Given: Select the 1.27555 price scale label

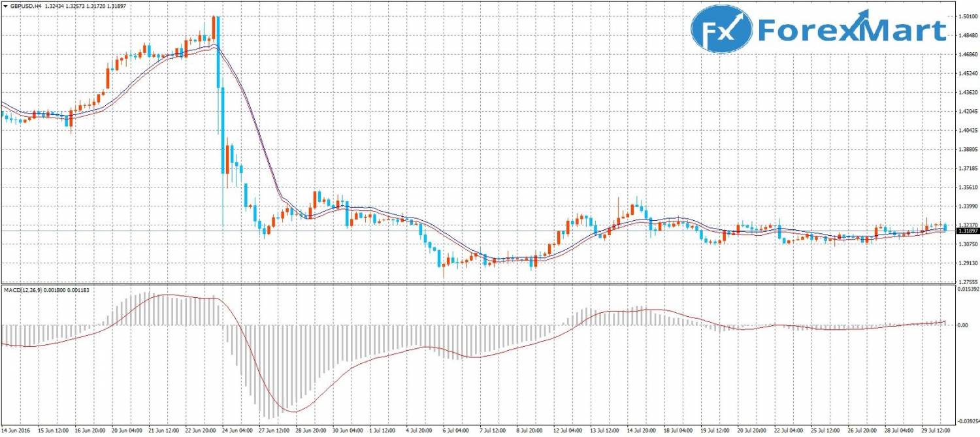Looking at the screenshot, I should coord(967,282).
